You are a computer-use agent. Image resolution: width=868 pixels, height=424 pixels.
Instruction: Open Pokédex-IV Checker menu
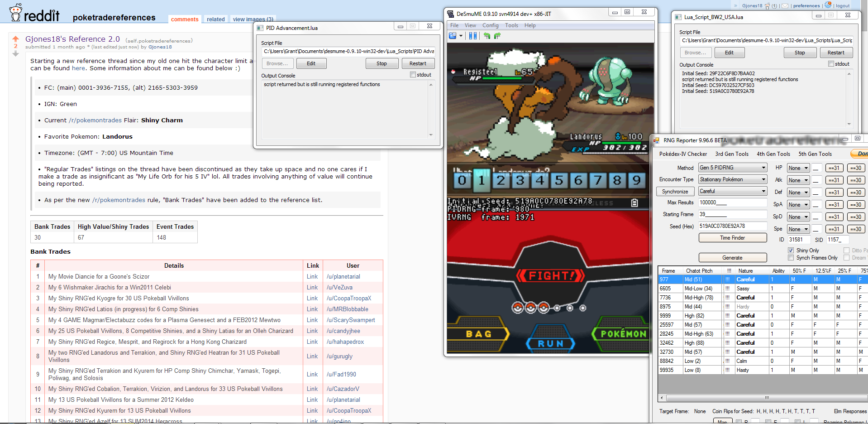tap(683, 154)
